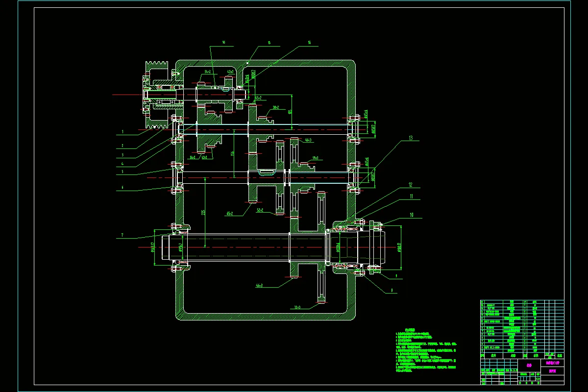Click the 235 center distance dimension
The width and height of the screenshot is (588, 392).
tap(203, 213)
